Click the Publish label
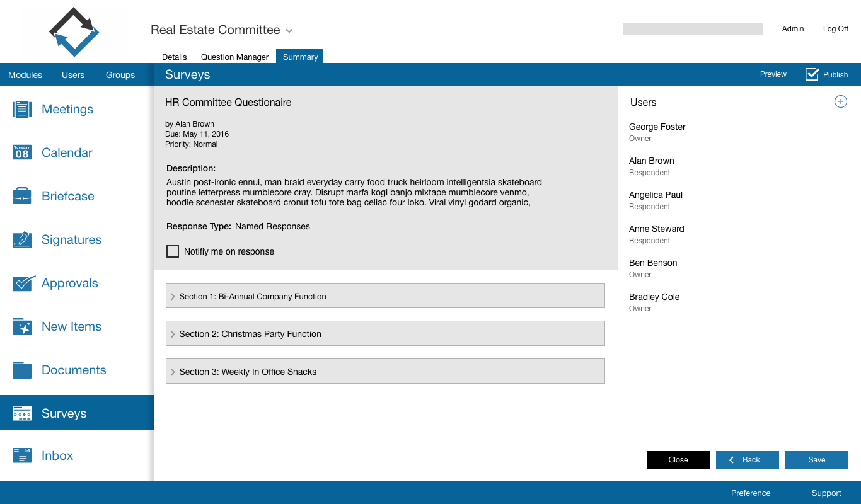The width and height of the screenshot is (861, 504). pos(836,75)
